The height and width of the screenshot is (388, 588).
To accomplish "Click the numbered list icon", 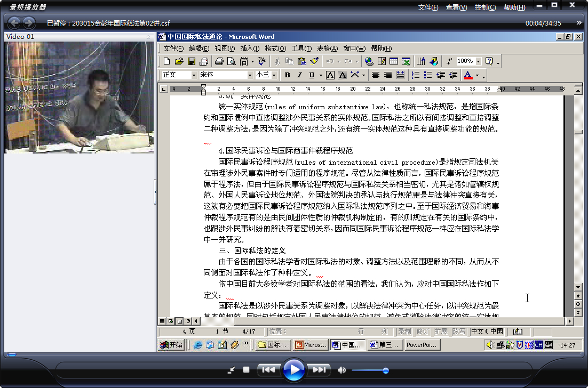I will [x=416, y=75].
